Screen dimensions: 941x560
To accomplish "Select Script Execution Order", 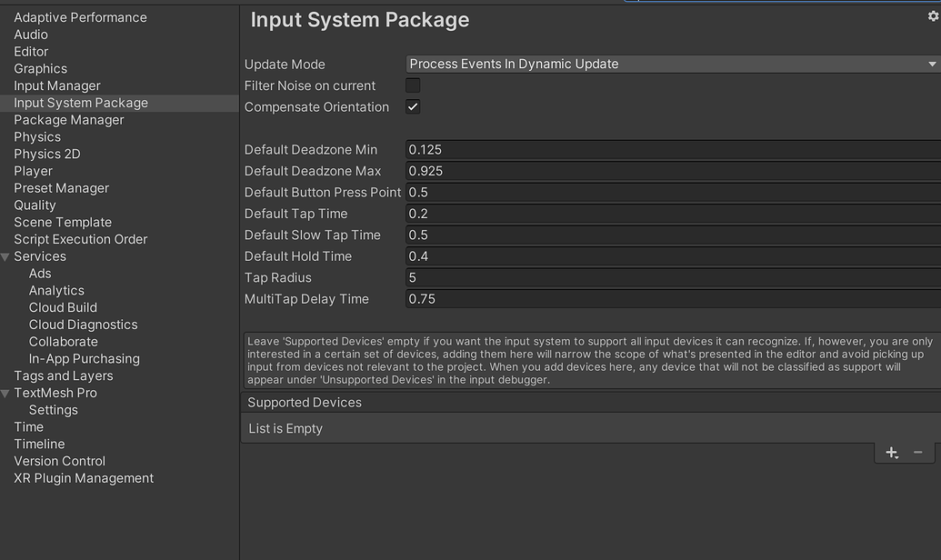I will point(81,239).
